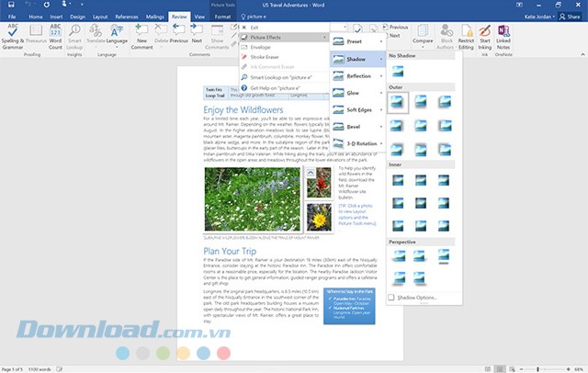This screenshot has height=373, width=588.
Task: Collapse the ribbon with the arrow
Action: pos(582,55)
